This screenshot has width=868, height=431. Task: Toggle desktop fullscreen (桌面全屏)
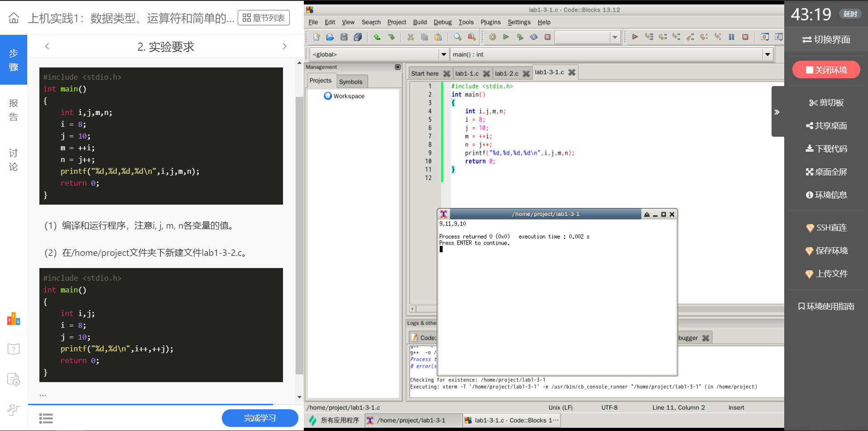pyautogui.click(x=826, y=172)
